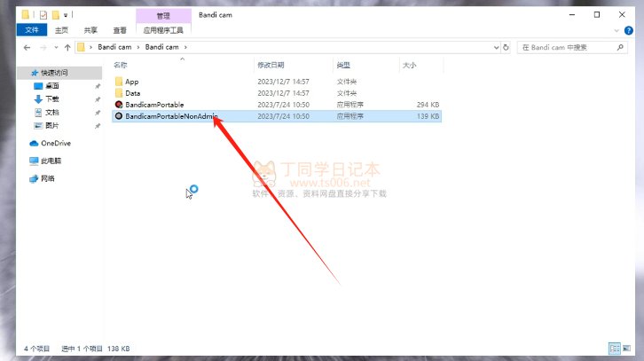Switch to the 查看 ribbon tab

(120, 30)
